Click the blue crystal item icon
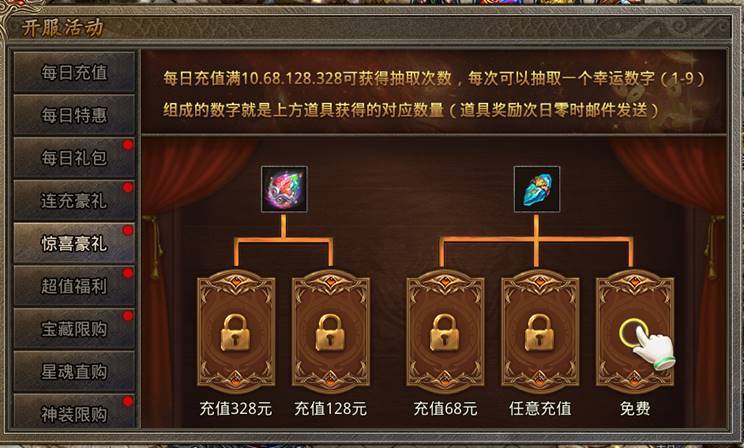This screenshot has height=448, width=744. pos(537,189)
